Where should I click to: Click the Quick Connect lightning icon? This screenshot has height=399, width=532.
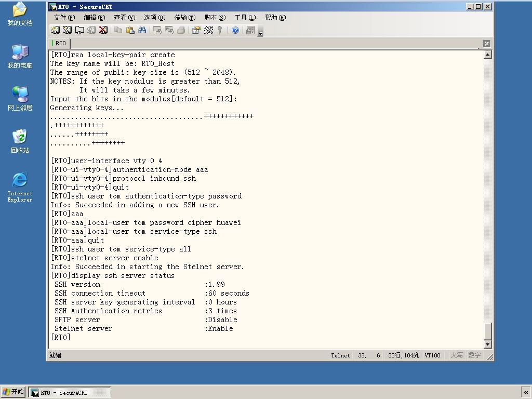point(67,30)
